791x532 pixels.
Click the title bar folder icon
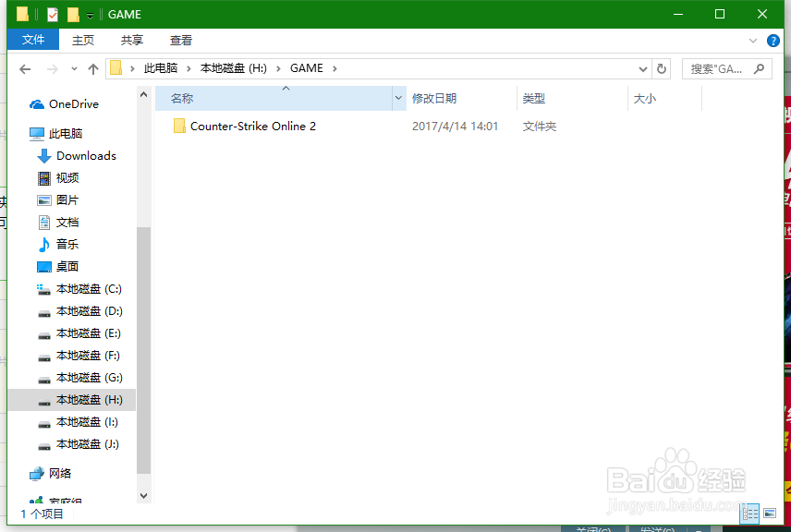[x=23, y=14]
